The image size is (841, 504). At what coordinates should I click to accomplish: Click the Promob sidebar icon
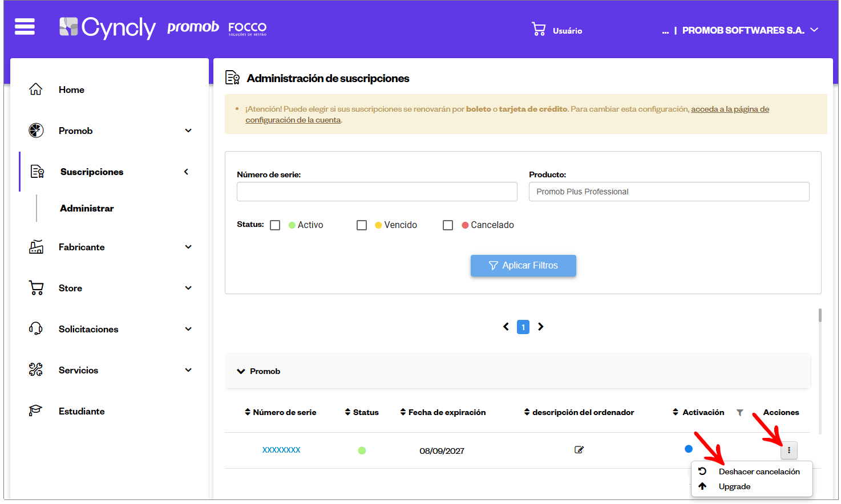36,131
